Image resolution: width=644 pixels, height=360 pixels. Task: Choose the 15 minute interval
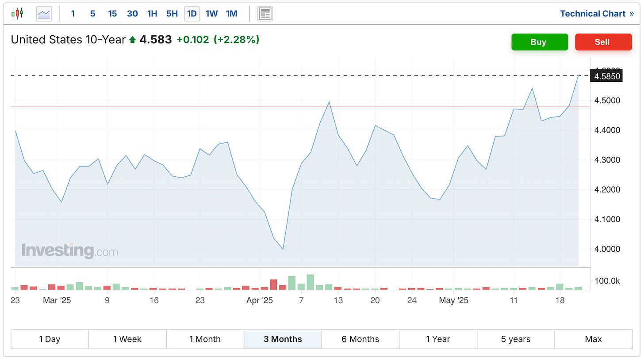(112, 14)
